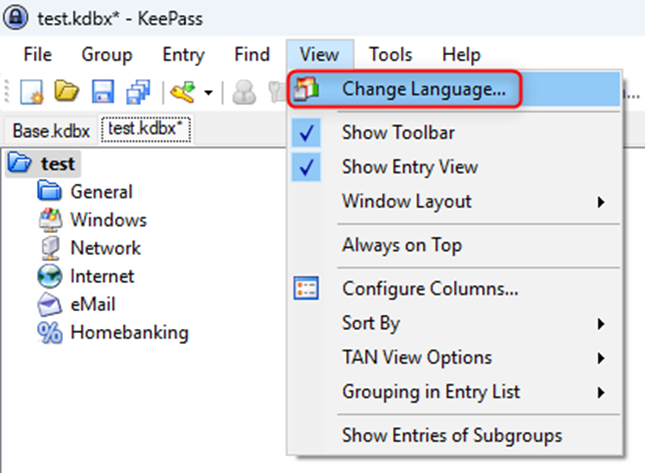Open the File menu
This screenshot has height=473, width=645.
pos(37,55)
